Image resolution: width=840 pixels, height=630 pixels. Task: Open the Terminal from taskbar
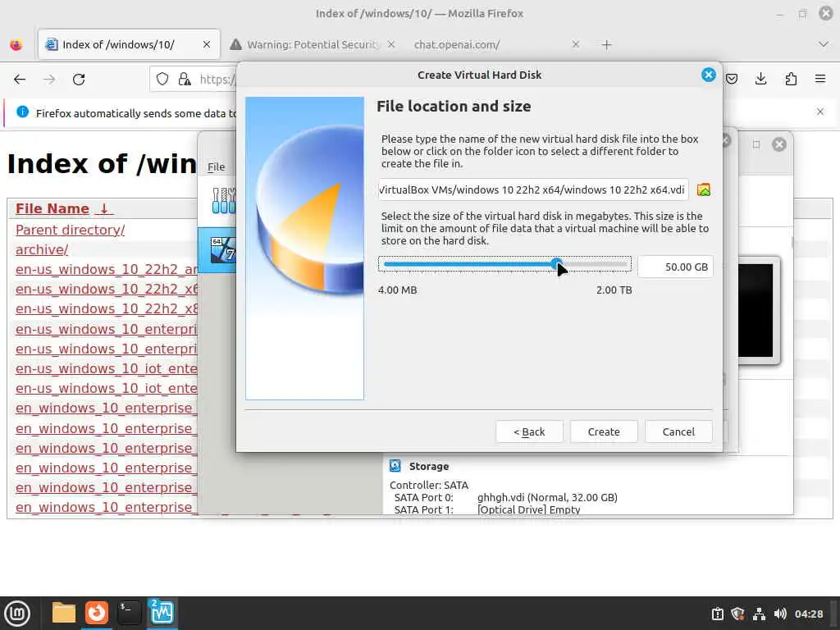tap(129, 613)
